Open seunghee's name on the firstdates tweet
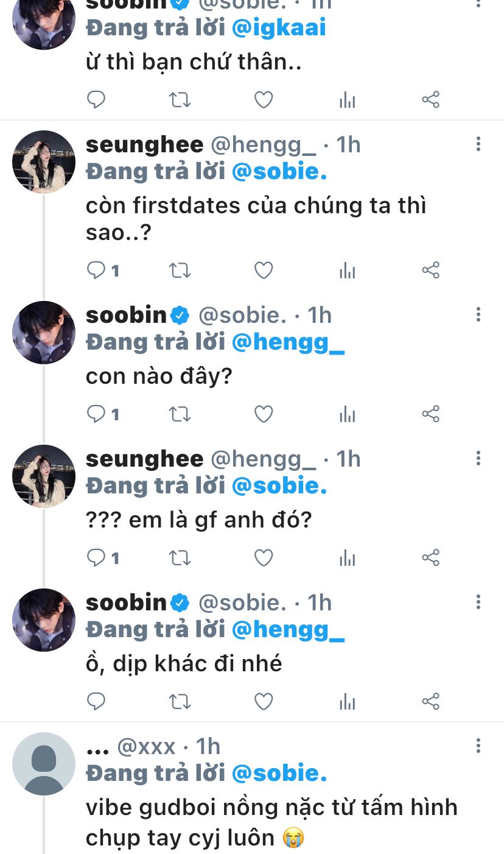The height and width of the screenshot is (854, 504). pyautogui.click(x=145, y=145)
